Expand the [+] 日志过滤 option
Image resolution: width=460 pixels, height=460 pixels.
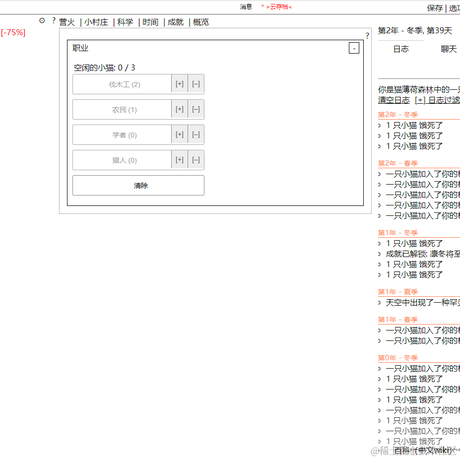(x=437, y=100)
